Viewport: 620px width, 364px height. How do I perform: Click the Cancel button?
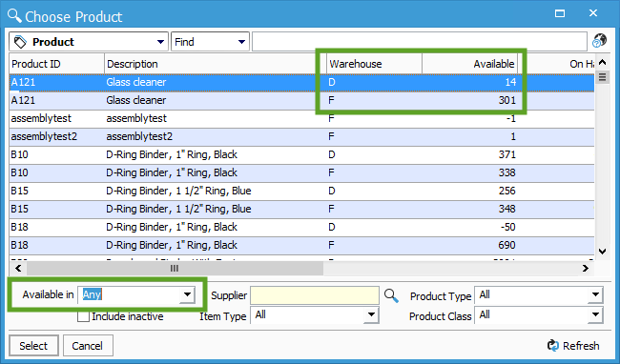pos(88,346)
